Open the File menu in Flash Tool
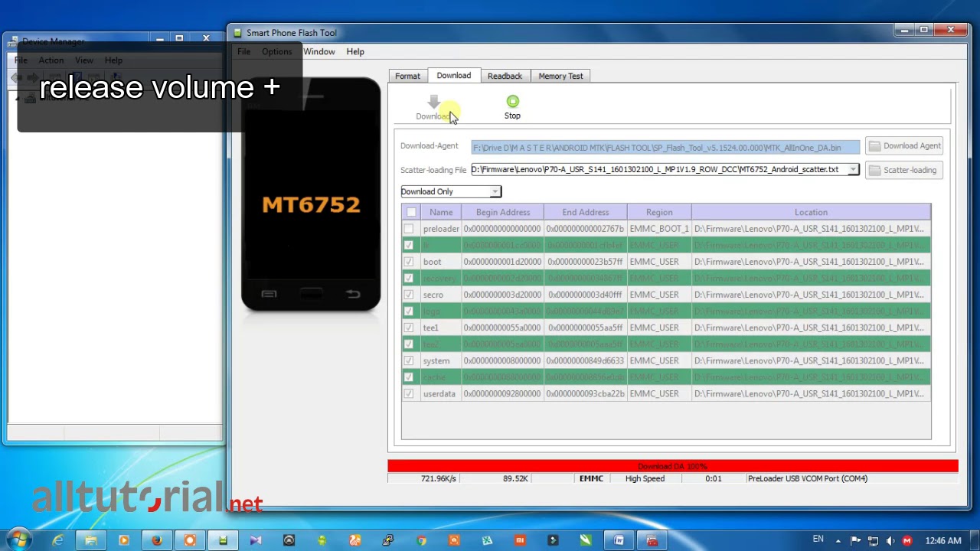The height and width of the screenshot is (551, 980). (x=243, y=52)
